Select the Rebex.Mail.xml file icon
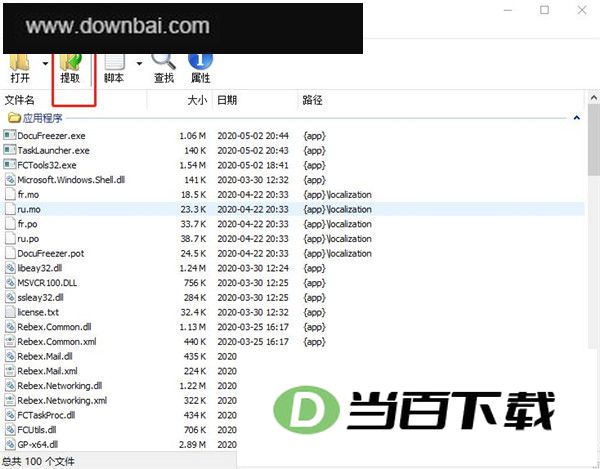The height and width of the screenshot is (469, 600). 10,371
